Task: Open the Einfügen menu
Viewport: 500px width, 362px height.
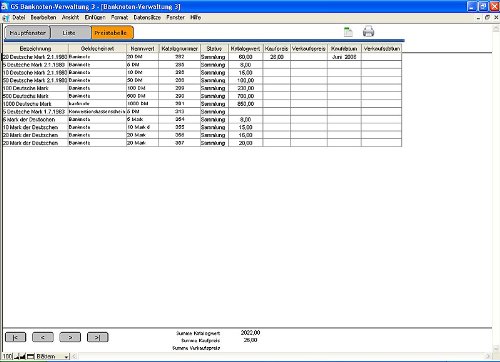Action: pyautogui.click(x=95, y=17)
